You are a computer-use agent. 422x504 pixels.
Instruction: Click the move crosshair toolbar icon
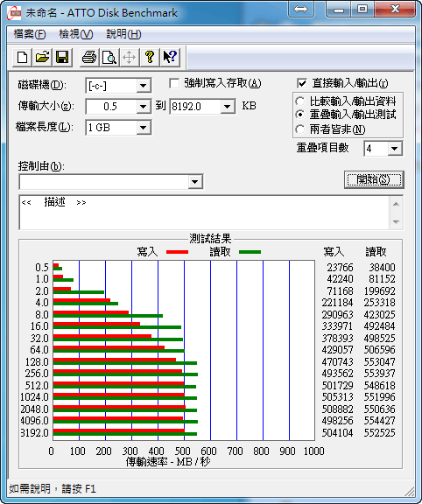129,58
